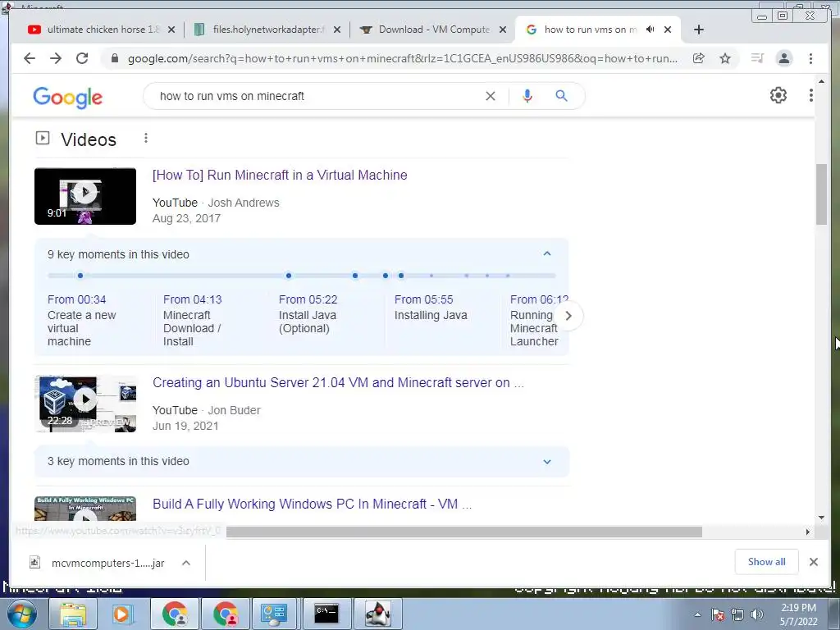
Task: Open download options arrow for mcvmcomputers jar
Action: click(186, 563)
